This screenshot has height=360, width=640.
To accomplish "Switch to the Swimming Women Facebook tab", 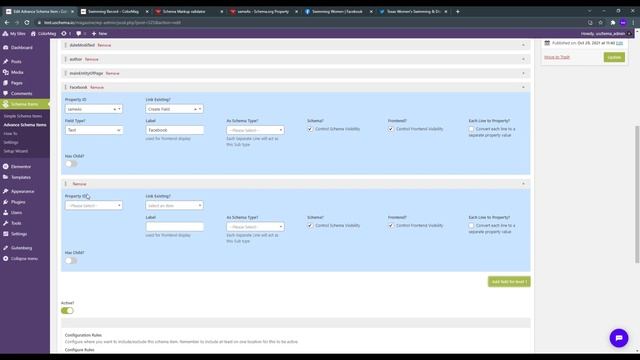I will (337, 11).
